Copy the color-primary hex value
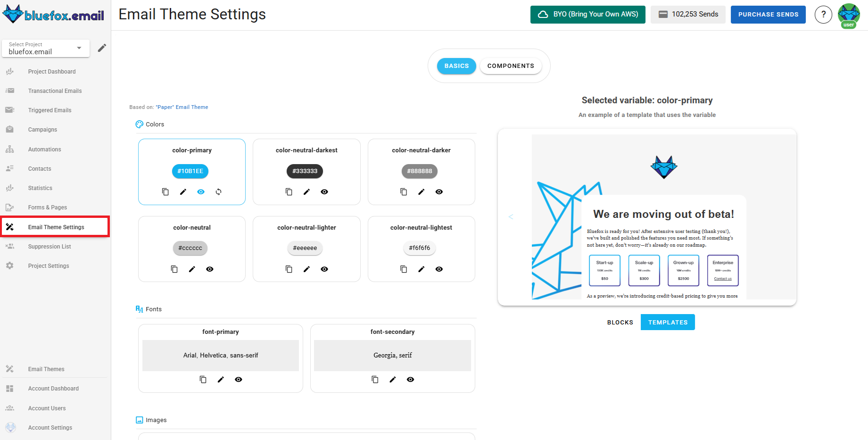 pos(165,191)
